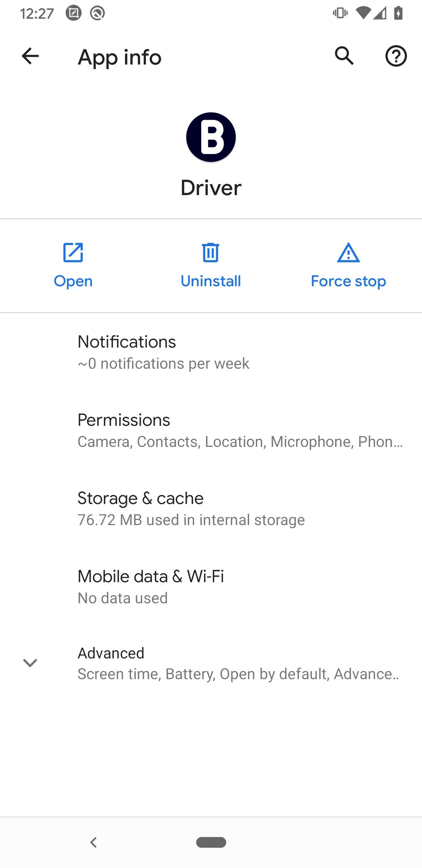Tap the battery status bar icon
Image resolution: width=422 pixels, height=868 pixels.
398,13
